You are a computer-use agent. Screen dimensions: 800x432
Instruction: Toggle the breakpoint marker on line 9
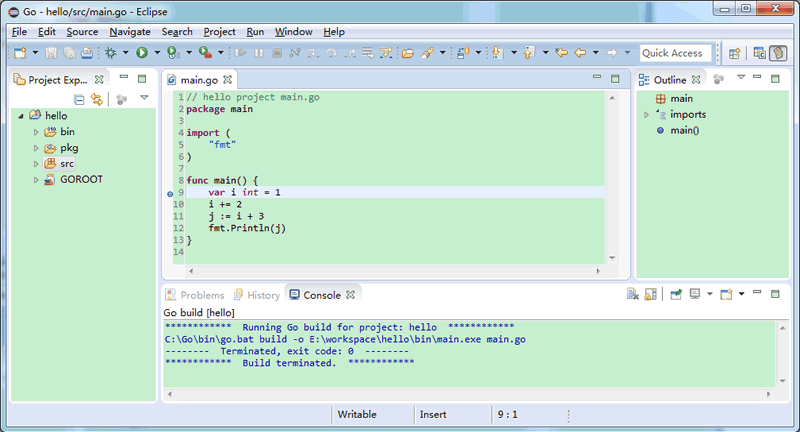(x=169, y=192)
